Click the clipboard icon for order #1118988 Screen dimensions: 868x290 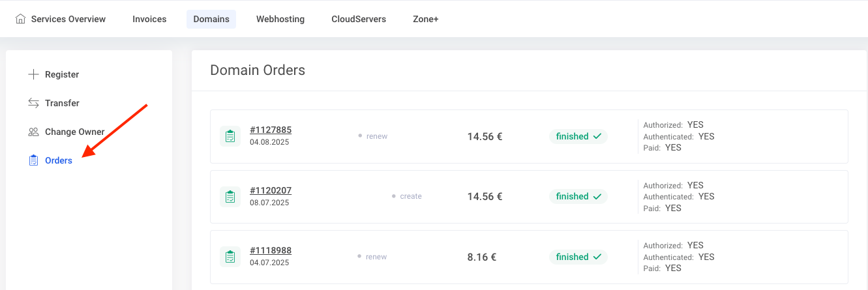coord(230,257)
